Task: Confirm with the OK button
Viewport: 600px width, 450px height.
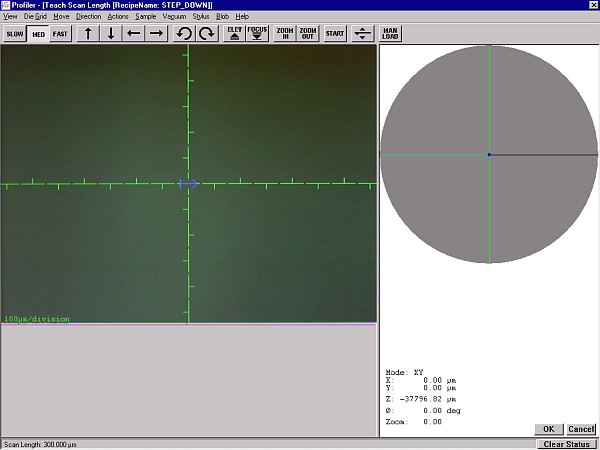Action: (548, 429)
